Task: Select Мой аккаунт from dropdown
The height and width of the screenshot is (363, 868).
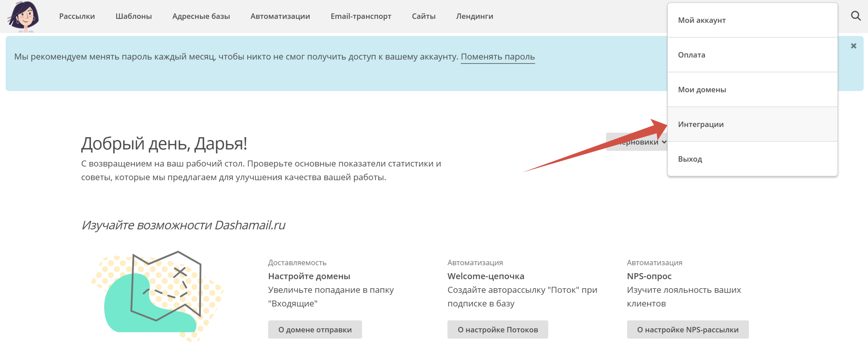Action: tap(701, 20)
